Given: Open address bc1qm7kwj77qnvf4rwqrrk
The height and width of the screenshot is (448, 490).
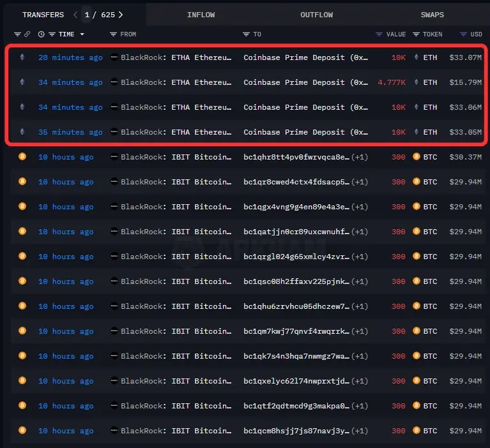Looking at the screenshot, I should (296, 331).
